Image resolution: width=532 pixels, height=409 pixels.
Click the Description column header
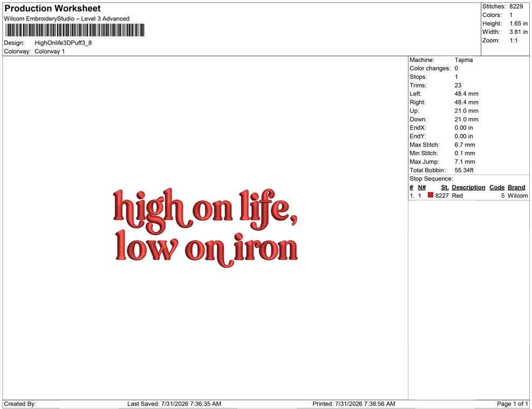click(x=468, y=187)
